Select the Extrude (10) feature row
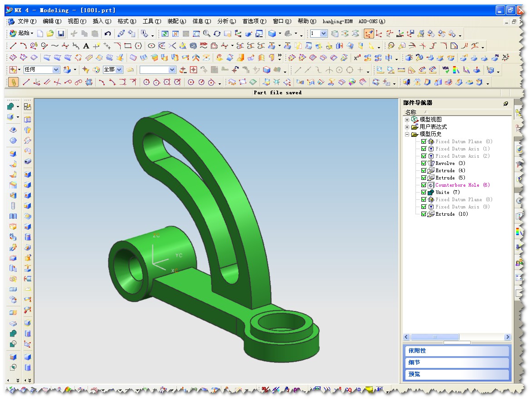This screenshot has height=401, width=532. [452, 214]
